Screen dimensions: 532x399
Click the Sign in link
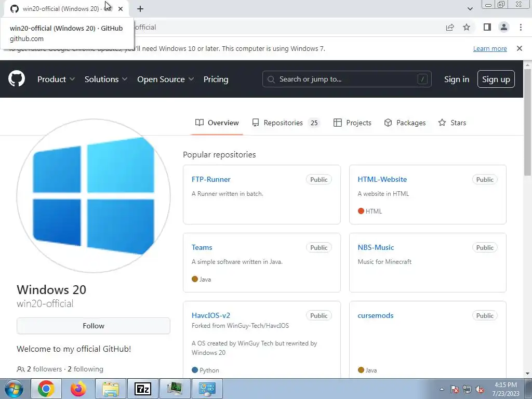tap(457, 79)
